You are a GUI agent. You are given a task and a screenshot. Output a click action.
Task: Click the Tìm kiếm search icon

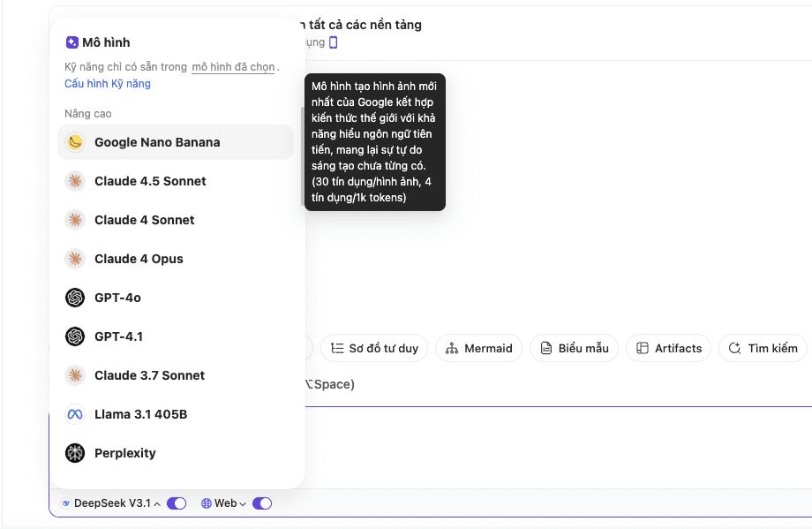(735, 348)
